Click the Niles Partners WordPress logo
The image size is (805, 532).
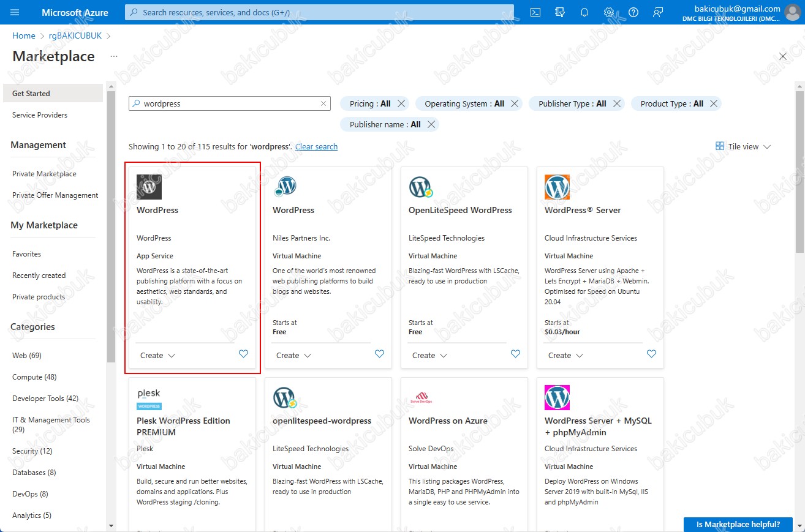[x=285, y=187]
